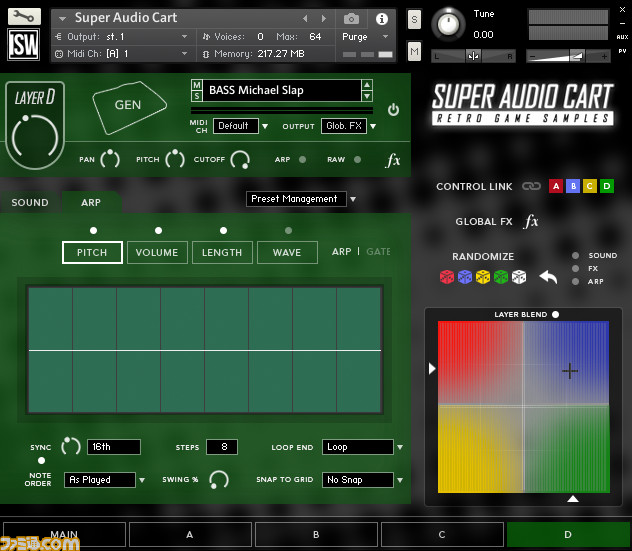Click the red A control link swatch
The height and width of the screenshot is (551, 632).
(x=556, y=186)
